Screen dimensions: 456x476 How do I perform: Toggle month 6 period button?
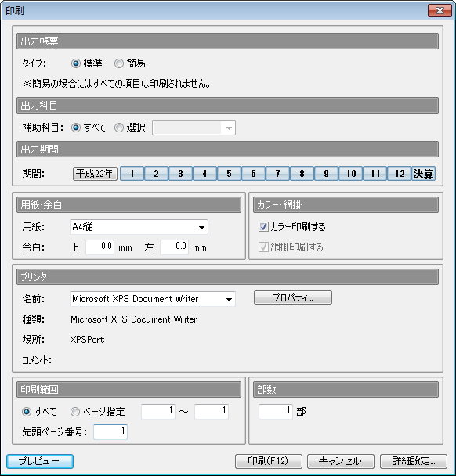point(253,174)
